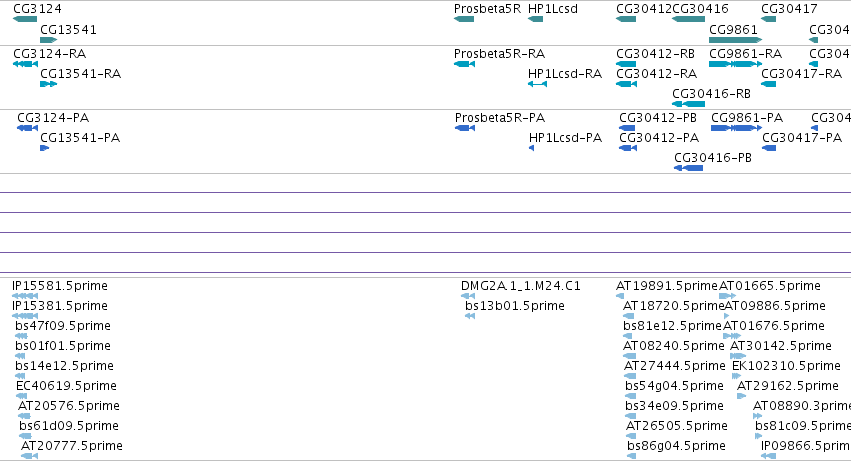The width and height of the screenshot is (851, 461).
Task: Select the EC40619.5prime label
Action: (66, 386)
